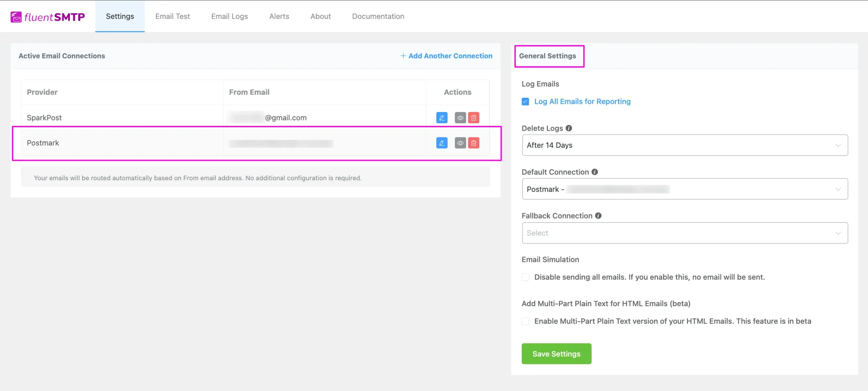Delete the Postmark connection

tap(474, 143)
